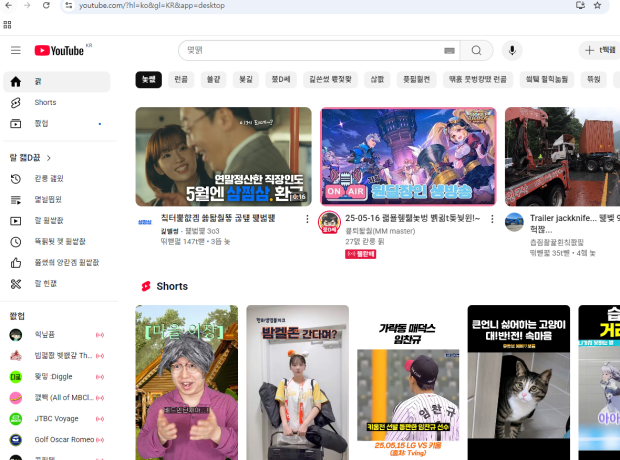Image resolution: width=620 pixels, height=460 pixels.
Task: Bookmark this page with the star icon
Action: [x=597, y=6]
